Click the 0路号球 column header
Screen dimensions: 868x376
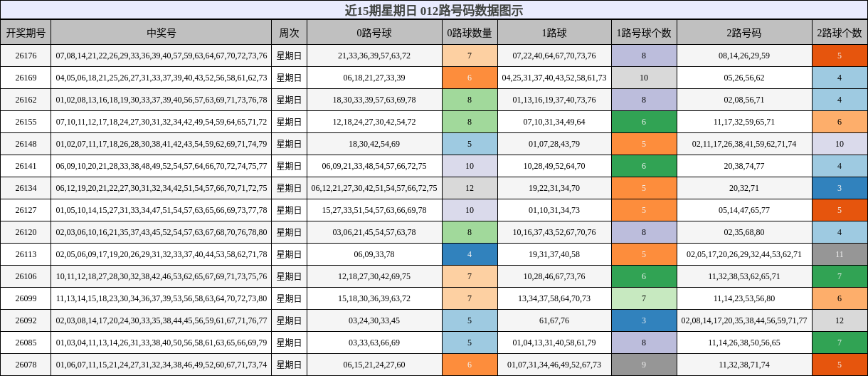(374, 32)
